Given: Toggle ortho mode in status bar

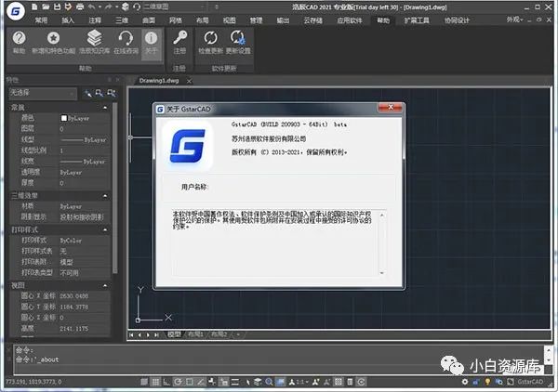Looking at the screenshot, I should (166, 382).
